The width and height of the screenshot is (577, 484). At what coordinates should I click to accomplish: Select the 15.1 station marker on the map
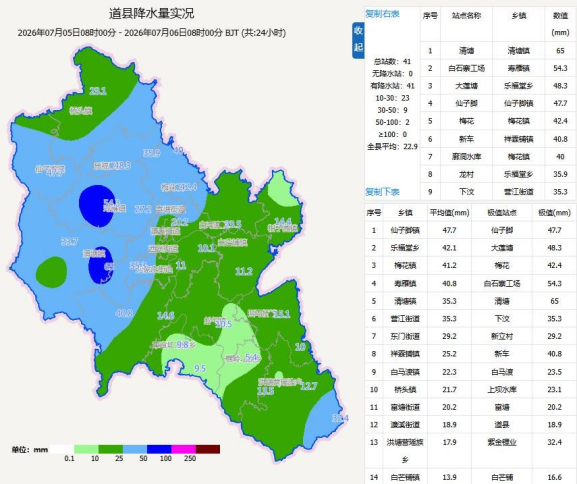pos(282,314)
